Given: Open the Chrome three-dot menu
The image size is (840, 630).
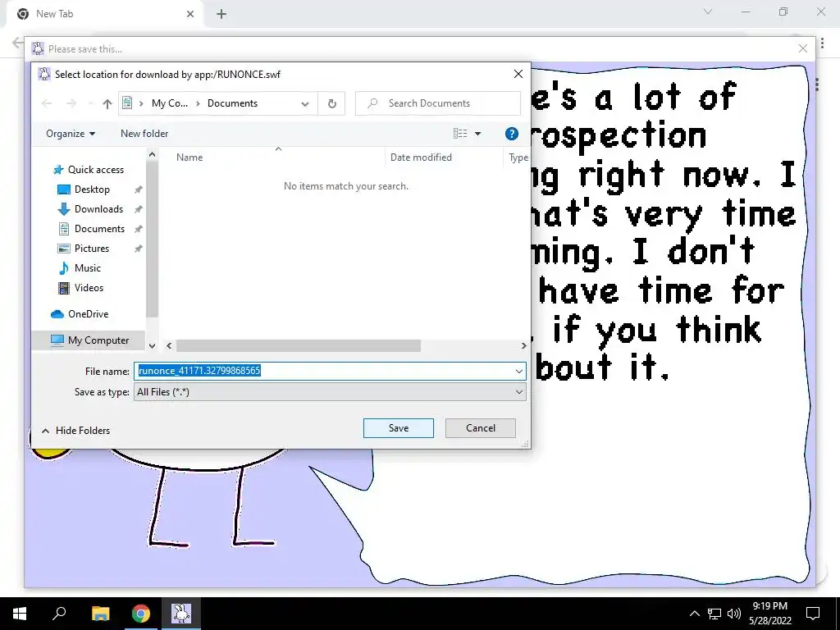Looking at the screenshot, I should [822, 43].
